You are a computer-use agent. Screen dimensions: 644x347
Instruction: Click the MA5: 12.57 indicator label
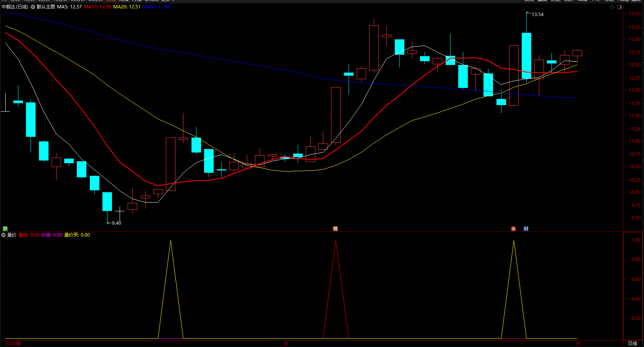70,7
